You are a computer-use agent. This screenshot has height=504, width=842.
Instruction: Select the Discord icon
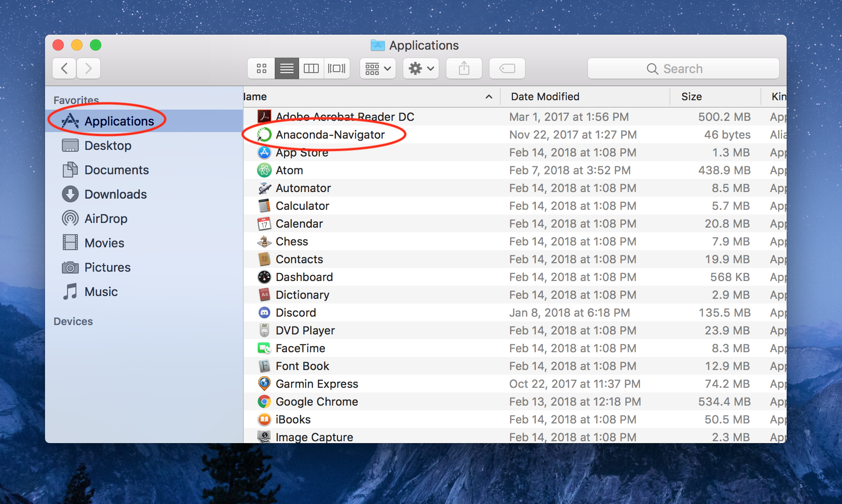264,312
